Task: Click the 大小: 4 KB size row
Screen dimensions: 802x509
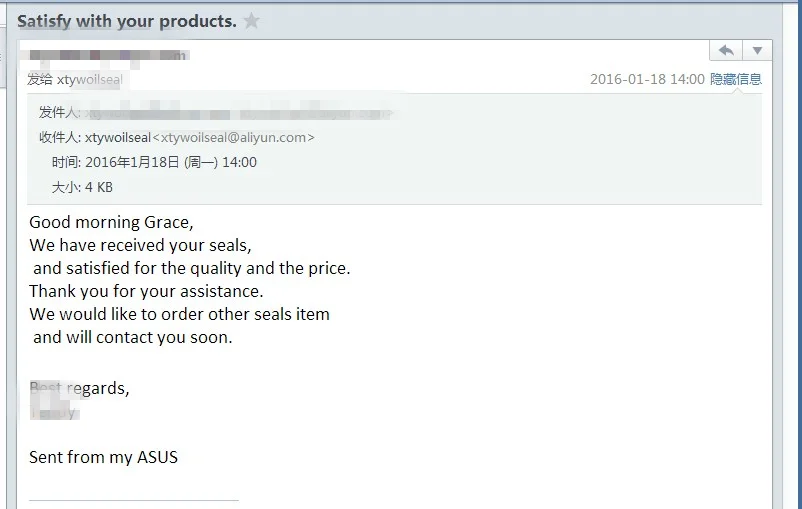Action: point(82,187)
